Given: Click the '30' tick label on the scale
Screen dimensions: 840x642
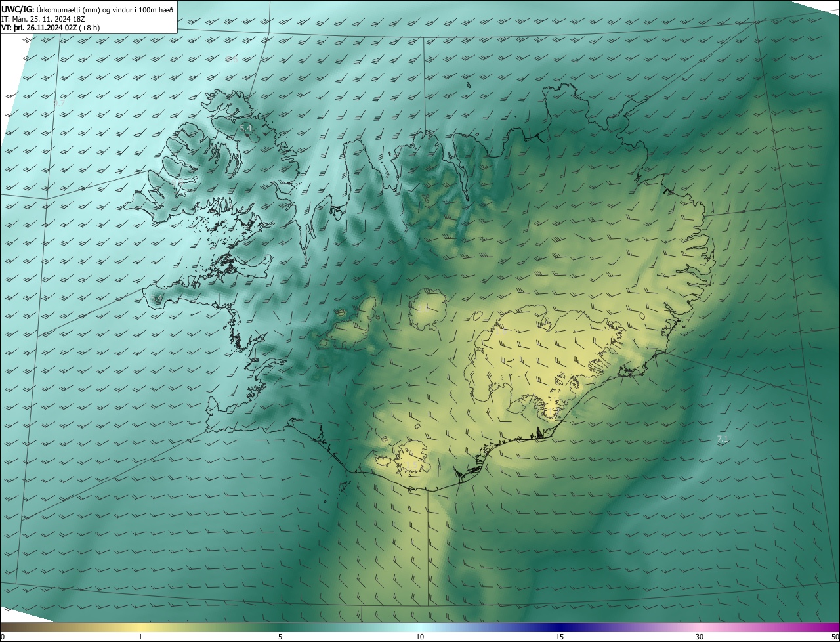Looking at the screenshot, I should click(x=700, y=637).
